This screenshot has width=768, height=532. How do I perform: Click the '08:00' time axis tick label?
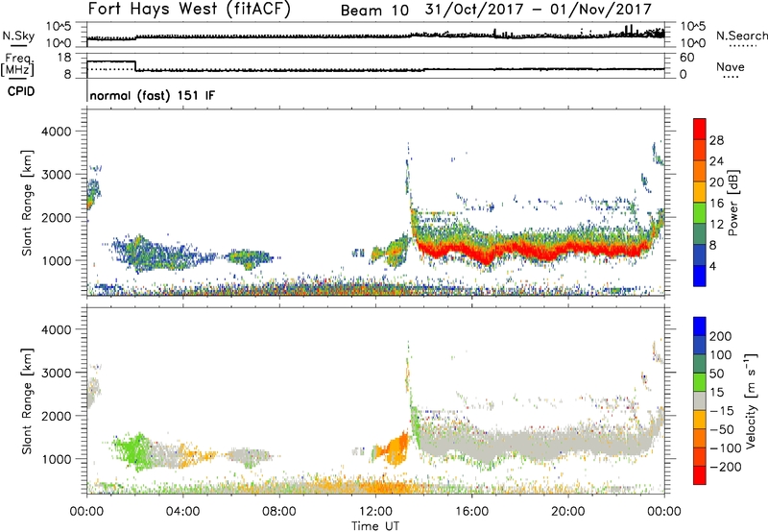(x=279, y=512)
